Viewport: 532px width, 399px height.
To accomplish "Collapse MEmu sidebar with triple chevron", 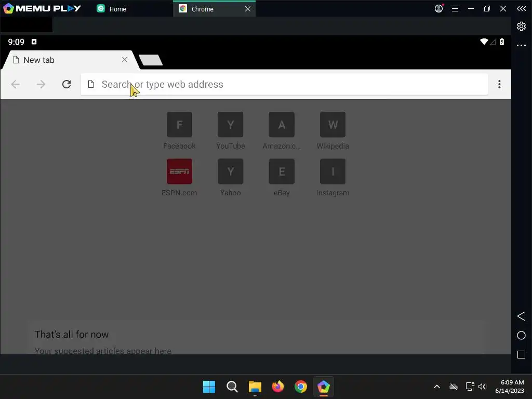I will 521,8.
